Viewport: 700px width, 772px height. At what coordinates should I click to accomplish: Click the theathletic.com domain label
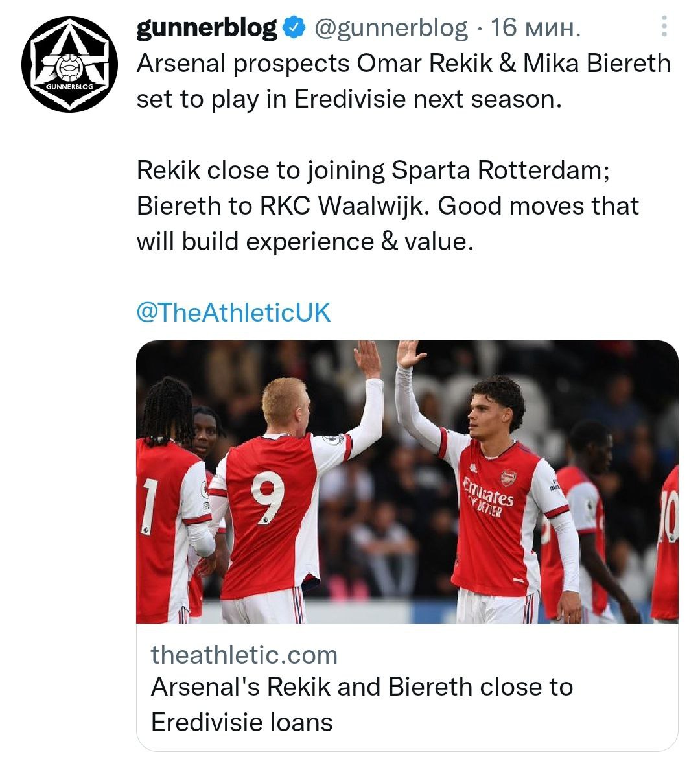[x=244, y=655]
